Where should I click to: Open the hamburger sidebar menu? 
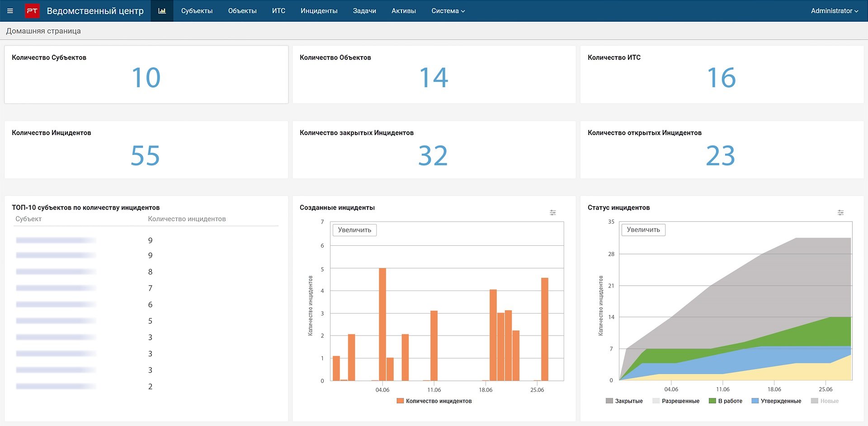(10, 11)
